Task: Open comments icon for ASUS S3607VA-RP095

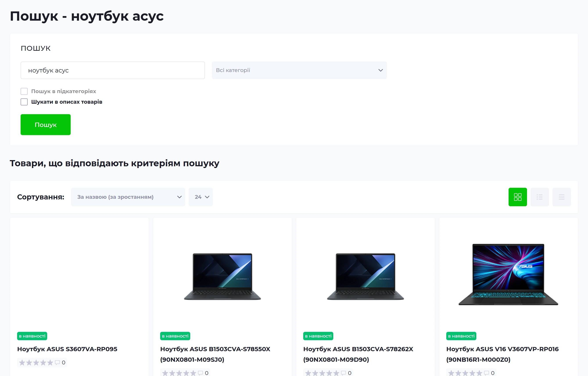Action: click(x=57, y=362)
